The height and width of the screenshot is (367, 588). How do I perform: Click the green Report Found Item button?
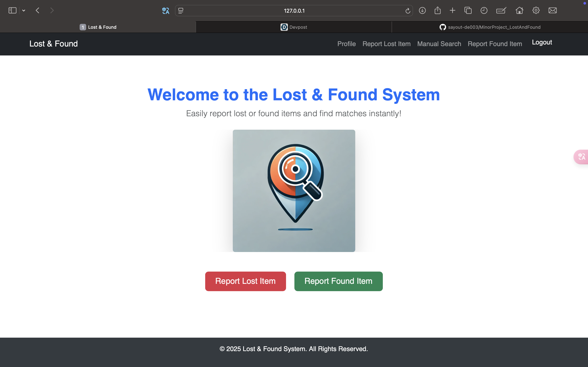(339, 281)
